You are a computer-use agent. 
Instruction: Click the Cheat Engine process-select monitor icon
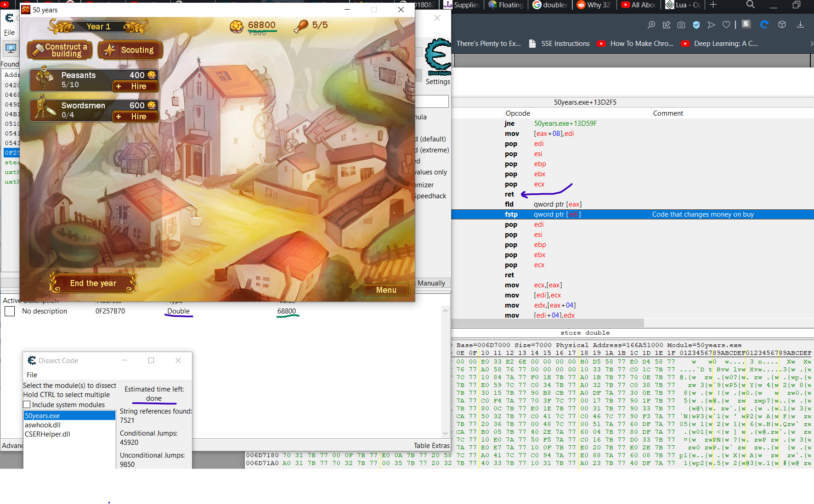[x=11, y=48]
